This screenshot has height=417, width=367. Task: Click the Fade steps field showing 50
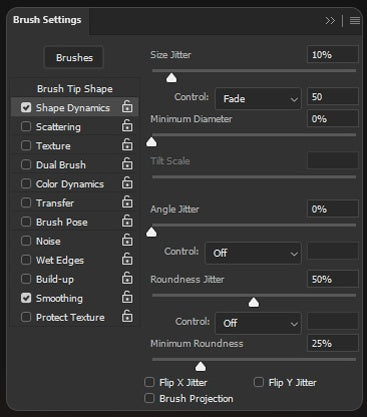pos(333,97)
